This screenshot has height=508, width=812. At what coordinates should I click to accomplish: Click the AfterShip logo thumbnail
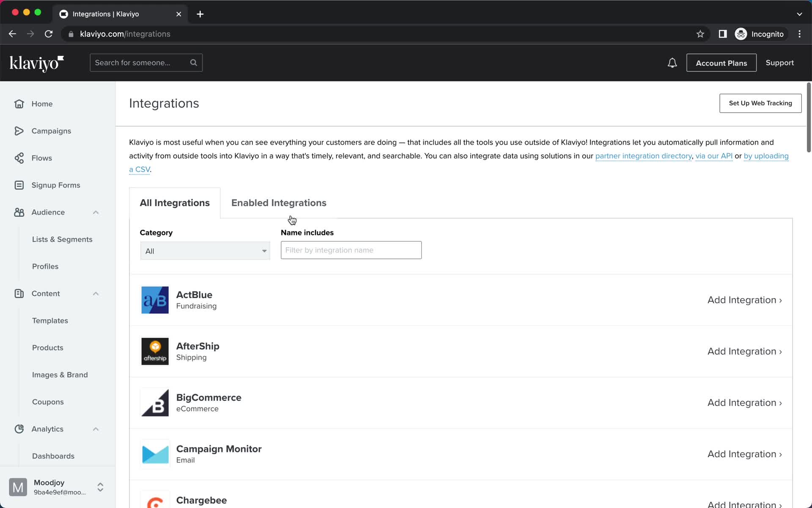[x=155, y=351]
